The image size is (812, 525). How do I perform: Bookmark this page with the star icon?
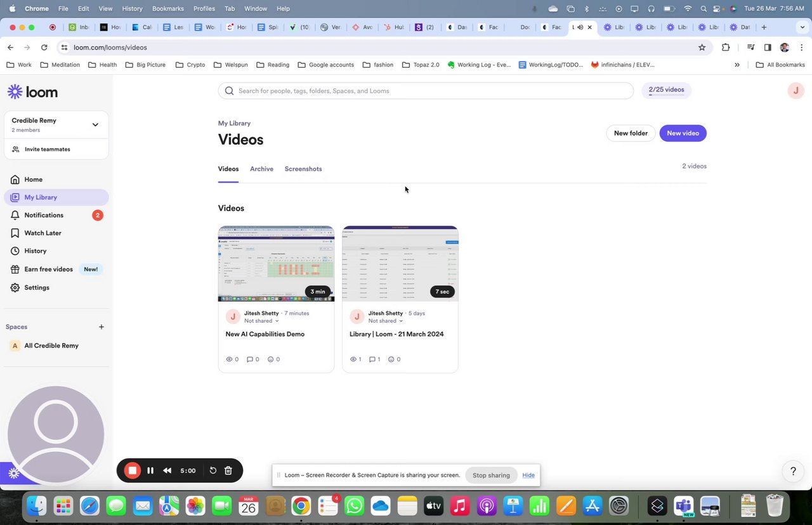pos(702,48)
